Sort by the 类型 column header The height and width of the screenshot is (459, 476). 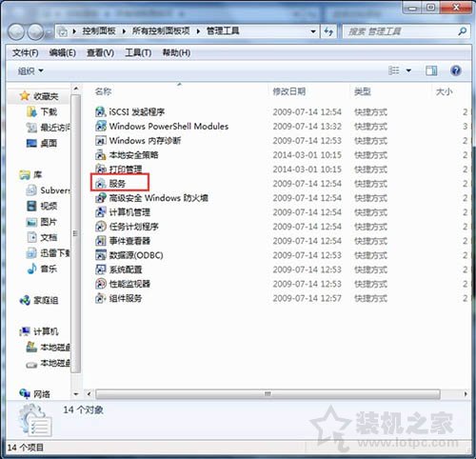[363, 91]
